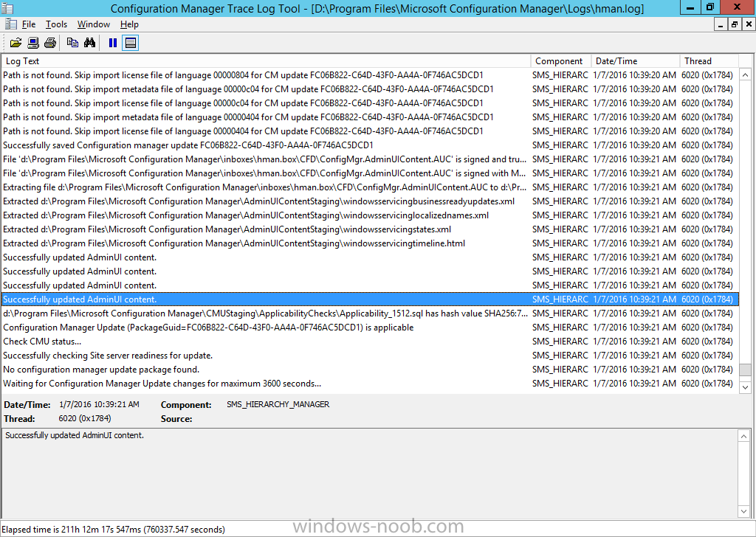Close the inner hman.log document window

[749, 24]
